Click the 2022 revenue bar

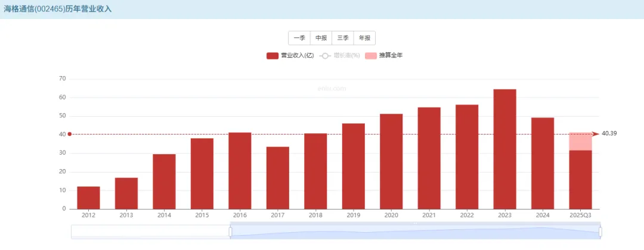(467, 157)
